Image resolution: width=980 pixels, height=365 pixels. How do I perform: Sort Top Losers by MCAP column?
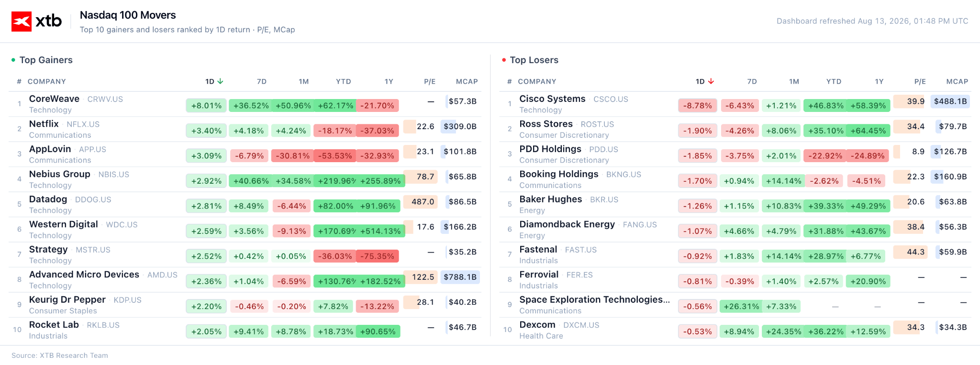click(x=958, y=81)
